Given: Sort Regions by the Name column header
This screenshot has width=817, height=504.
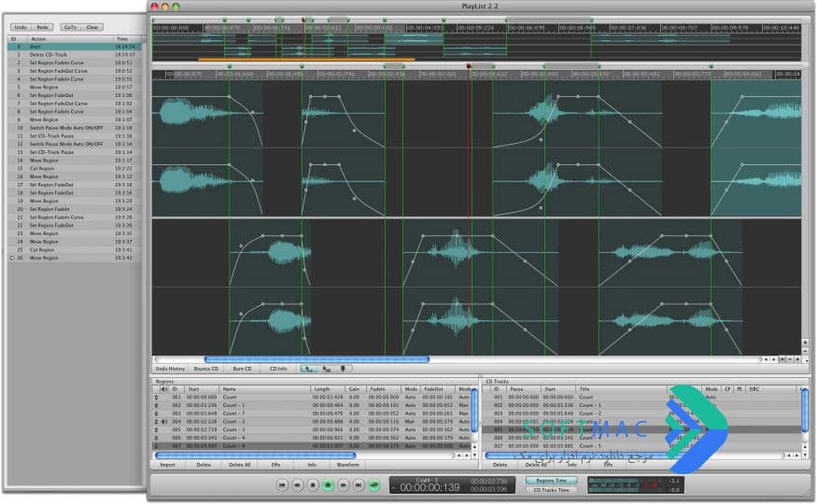Looking at the screenshot, I should tap(264, 389).
